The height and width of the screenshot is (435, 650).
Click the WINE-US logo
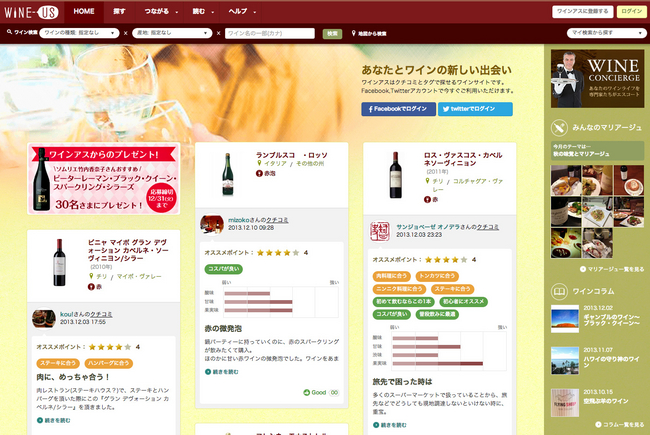pyautogui.click(x=34, y=12)
